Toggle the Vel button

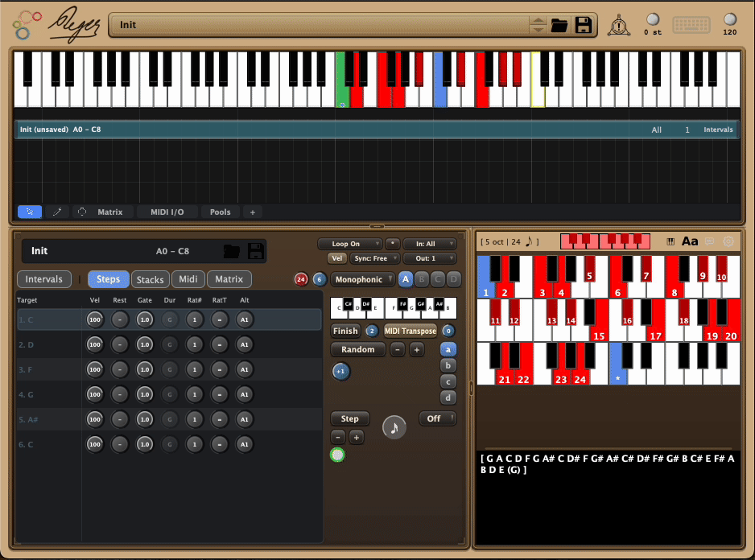pyautogui.click(x=337, y=258)
